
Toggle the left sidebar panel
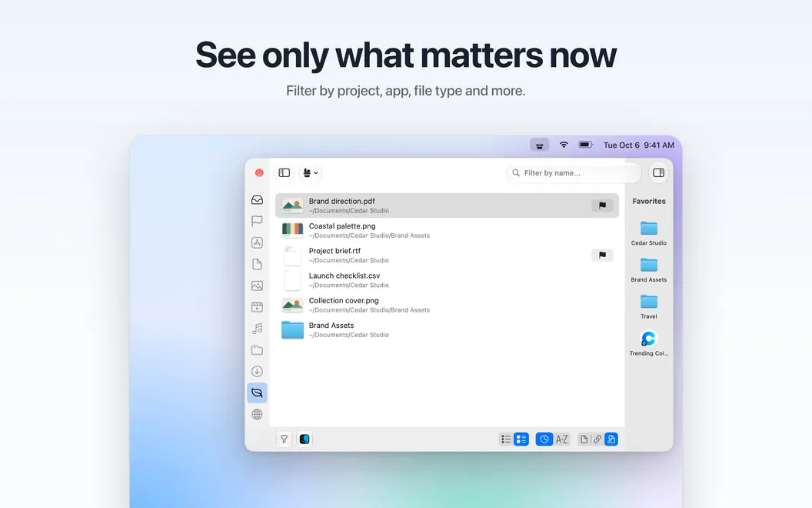pyautogui.click(x=285, y=172)
